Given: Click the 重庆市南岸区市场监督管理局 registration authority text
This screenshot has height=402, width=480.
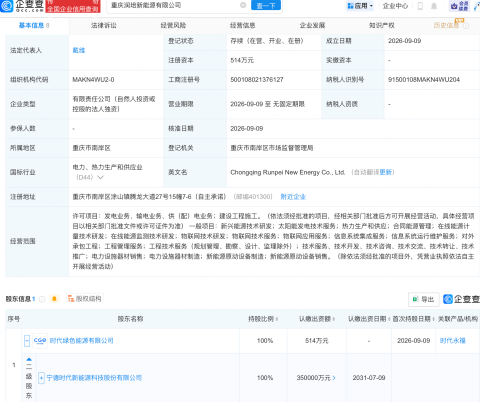Looking at the screenshot, I should (x=272, y=148).
